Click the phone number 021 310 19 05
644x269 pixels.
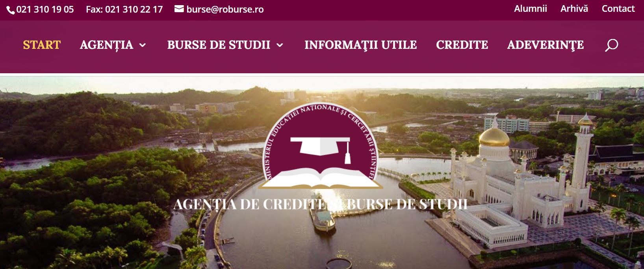45,9
